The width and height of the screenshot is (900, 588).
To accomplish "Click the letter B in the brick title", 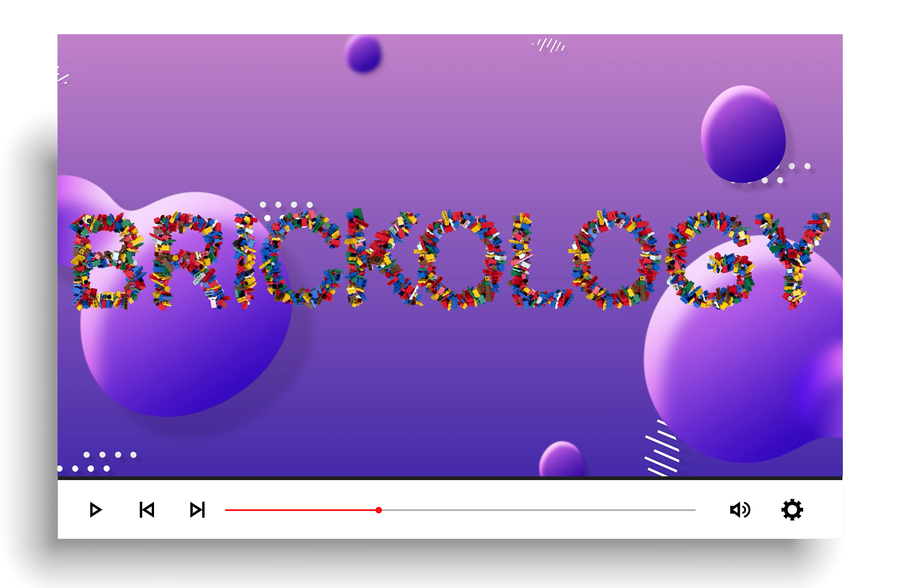I will tap(106, 262).
